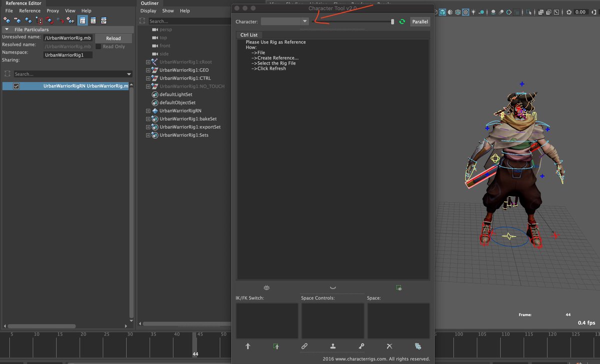Click the highlighted list view icon in Reference Editor
This screenshot has width=600, height=364.
pos(82,20)
